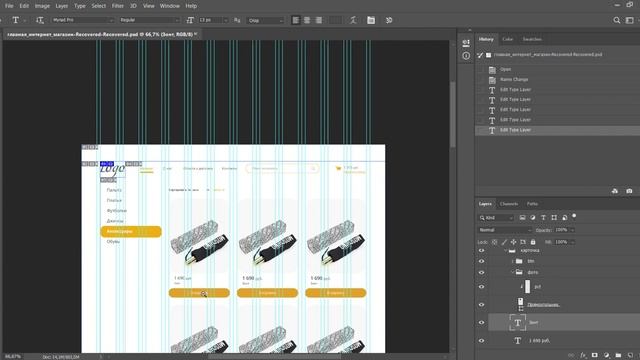Screen dimensions: 640x360
Task: Open the Window menu
Action: pyautogui.click(x=170, y=6)
